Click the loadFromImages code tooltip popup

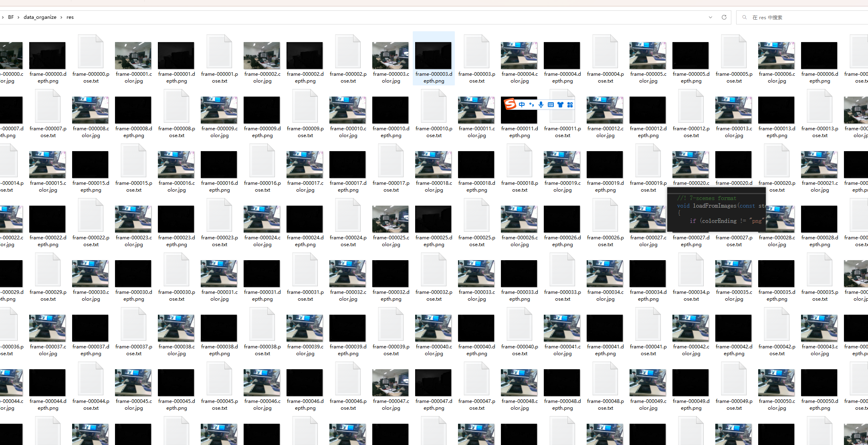pyautogui.click(x=717, y=209)
